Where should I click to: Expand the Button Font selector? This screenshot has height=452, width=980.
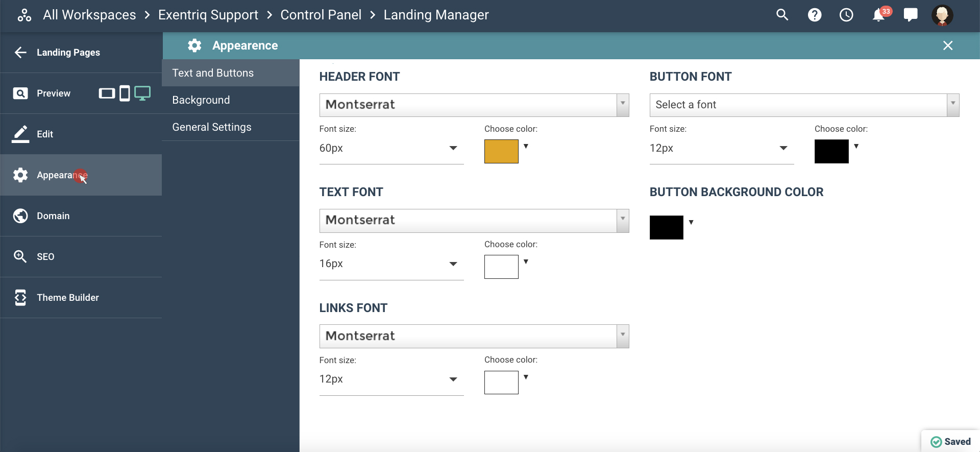(x=804, y=105)
